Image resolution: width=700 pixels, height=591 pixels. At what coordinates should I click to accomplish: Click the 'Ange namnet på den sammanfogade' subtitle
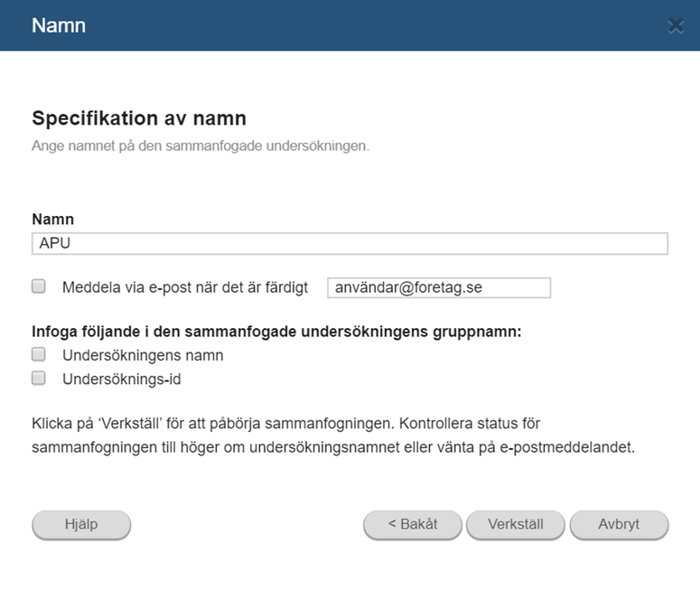[201, 146]
